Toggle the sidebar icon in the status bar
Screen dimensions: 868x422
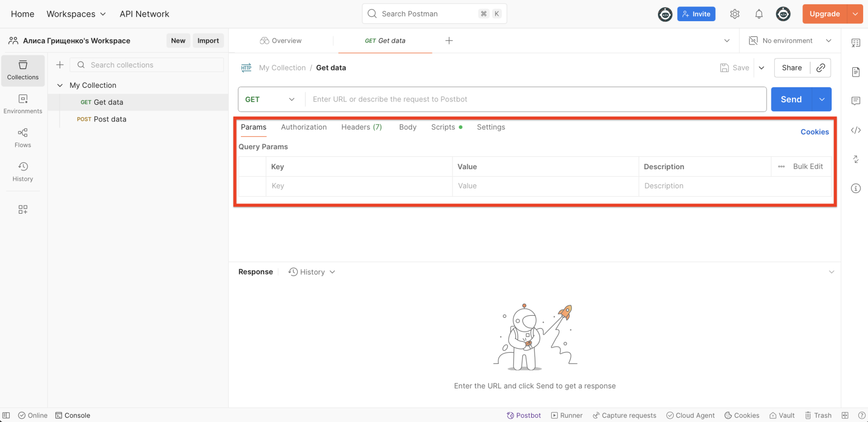(x=7, y=415)
